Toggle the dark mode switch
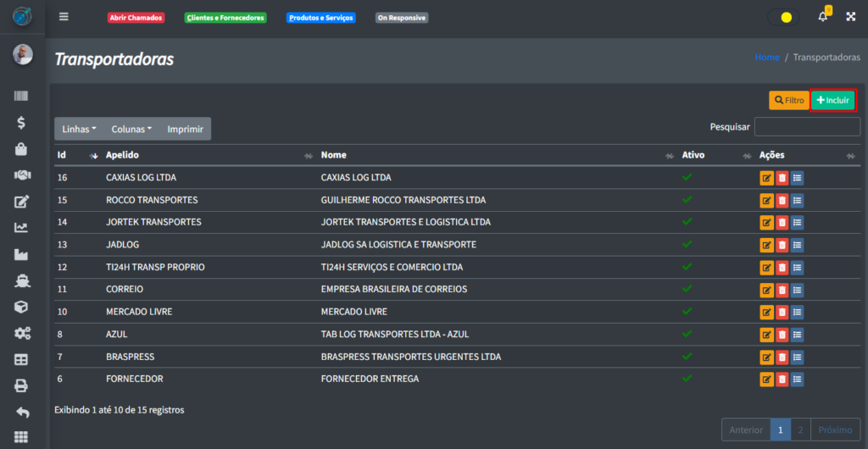 (x=783, y=17)
